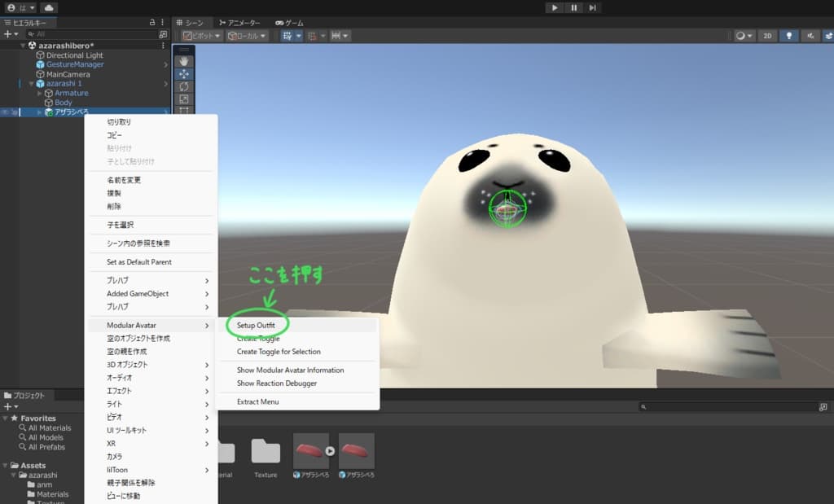Click the Pause button
This screenshot has height=504, width=834.
tap(573, 7)
